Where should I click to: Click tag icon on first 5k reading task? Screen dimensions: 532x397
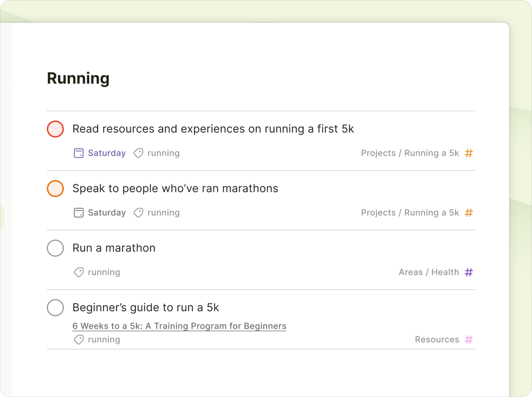tap(138, 153)
